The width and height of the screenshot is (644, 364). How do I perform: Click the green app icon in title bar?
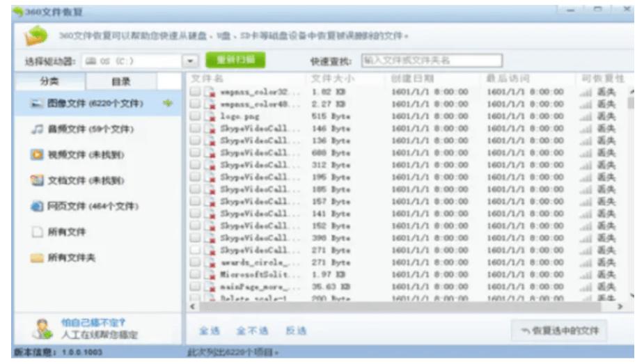[x=18, y=12]
